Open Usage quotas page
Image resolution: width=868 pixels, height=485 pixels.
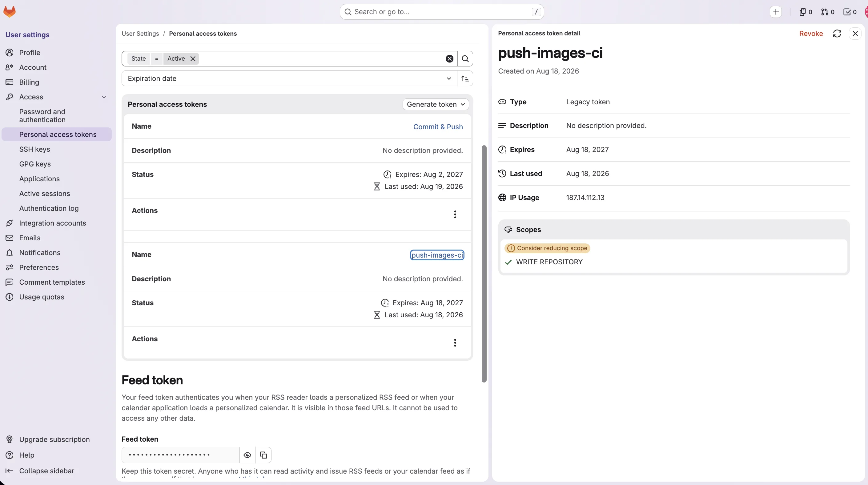pyautogui.click(x=57, y=297)
